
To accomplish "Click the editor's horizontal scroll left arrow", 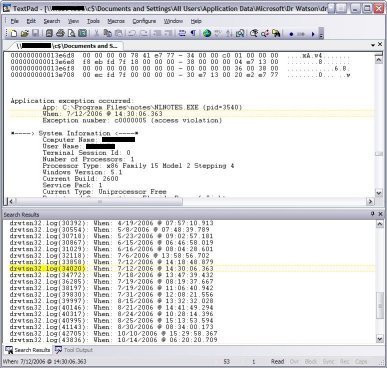I will (11, 201).
